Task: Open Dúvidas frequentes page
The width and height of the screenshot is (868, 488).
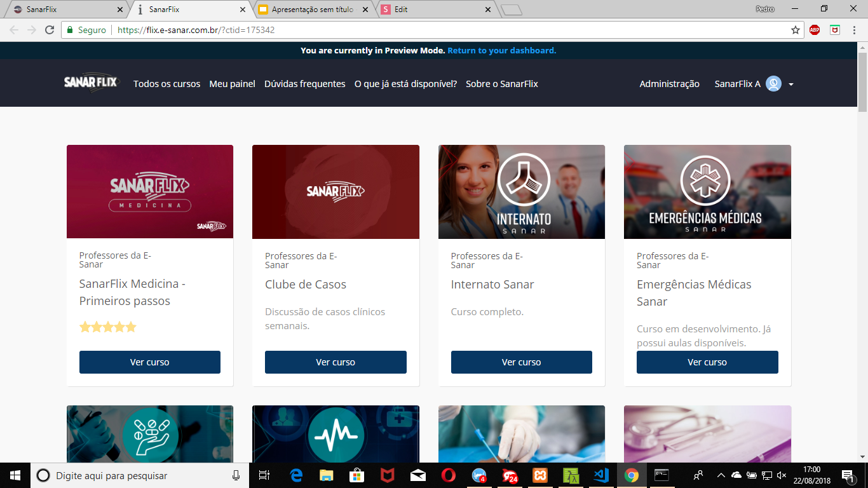Action: [305, 84]
